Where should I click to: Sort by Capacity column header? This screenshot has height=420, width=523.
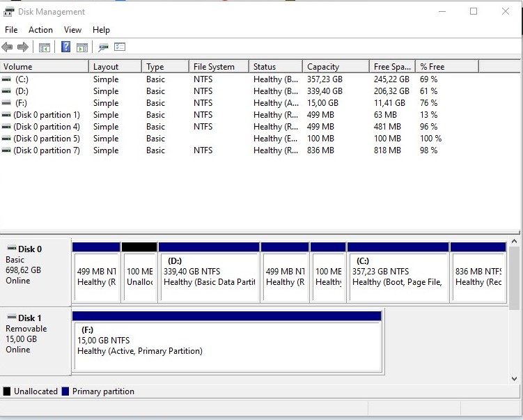point(336,67)
